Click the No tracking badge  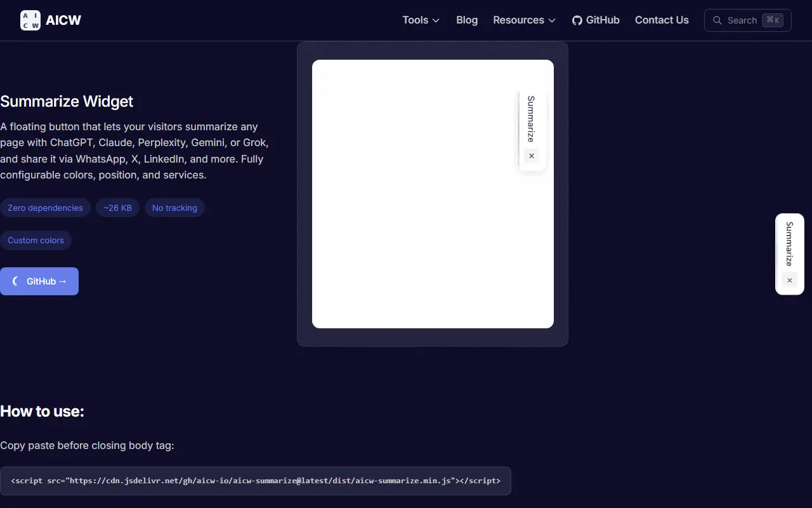point(174,208)
